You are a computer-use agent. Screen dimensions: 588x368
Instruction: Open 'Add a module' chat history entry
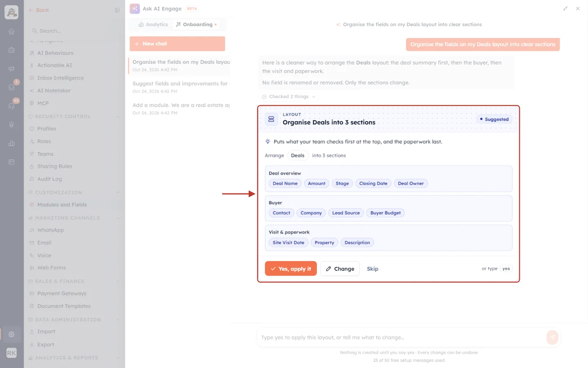(180, 109)
